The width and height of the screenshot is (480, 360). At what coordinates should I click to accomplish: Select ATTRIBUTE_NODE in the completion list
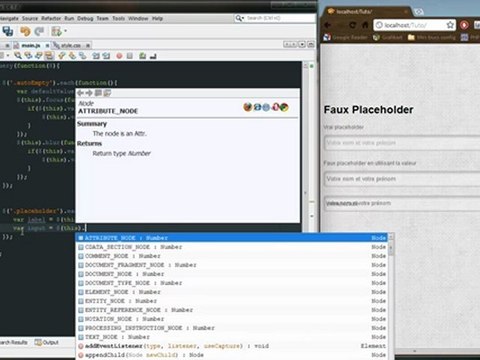tap(232, 238)
